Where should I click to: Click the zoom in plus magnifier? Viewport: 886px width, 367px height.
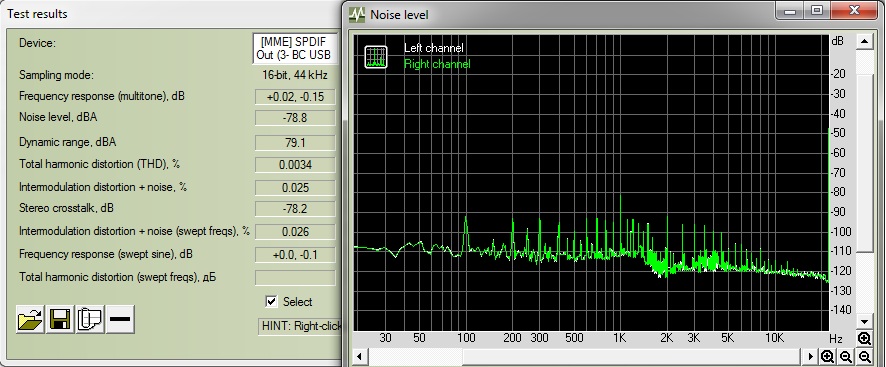(x=827, y=356)
